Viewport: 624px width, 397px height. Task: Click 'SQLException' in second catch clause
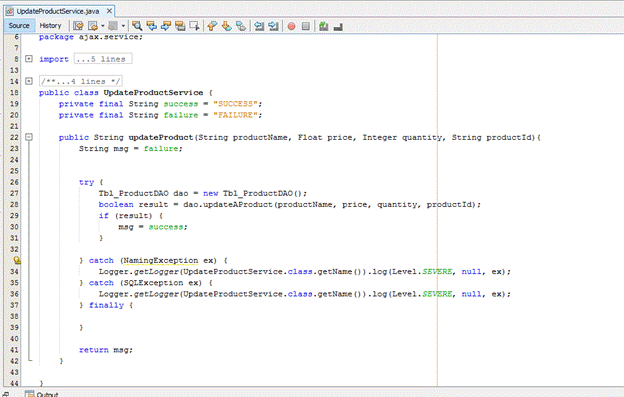coord(153,282)
